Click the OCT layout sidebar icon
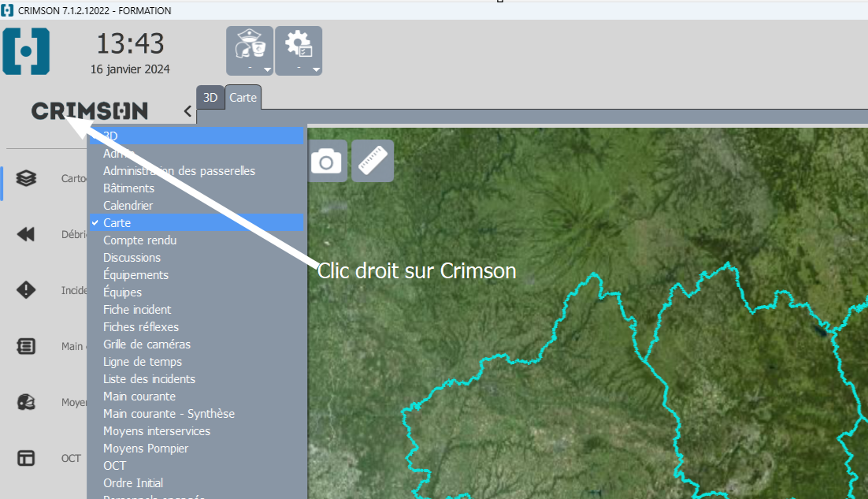Image resolution: width=868 pixels, height=499 pixels. tap(26, 458)
